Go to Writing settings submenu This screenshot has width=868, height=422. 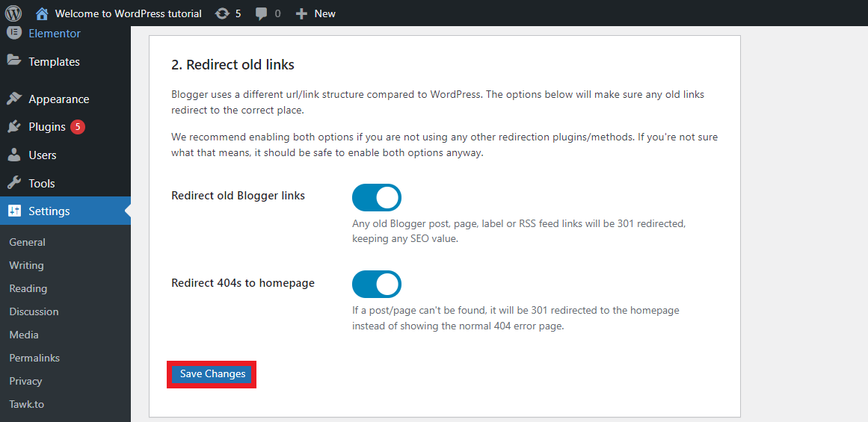(27, 265)
